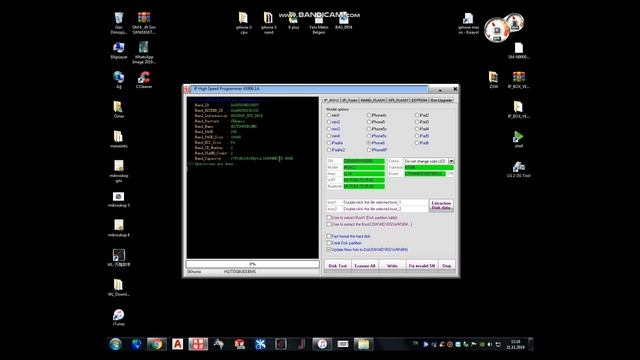Viewport: 640px width, 360px height.
Task: Open the shell desktop shortcut
Action: 518,139
